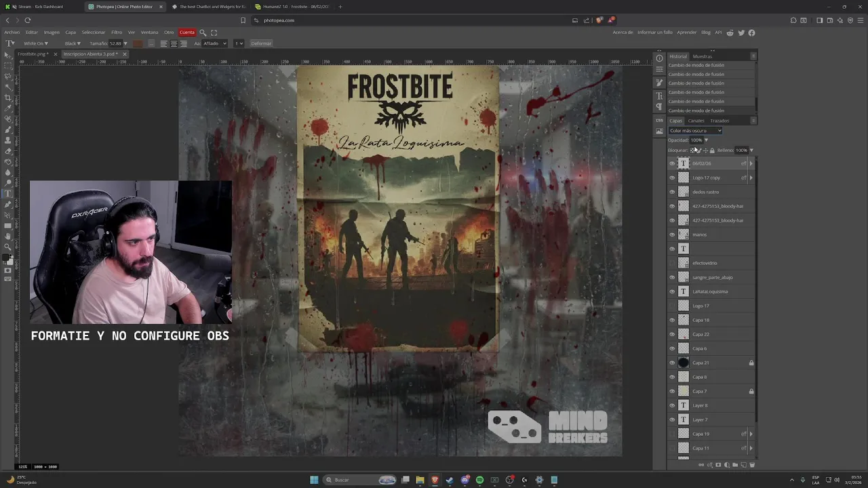This screenshot has height=488, width=868.
Task: Open the 'Acerca de' link
Action: [x=623, y=32]
